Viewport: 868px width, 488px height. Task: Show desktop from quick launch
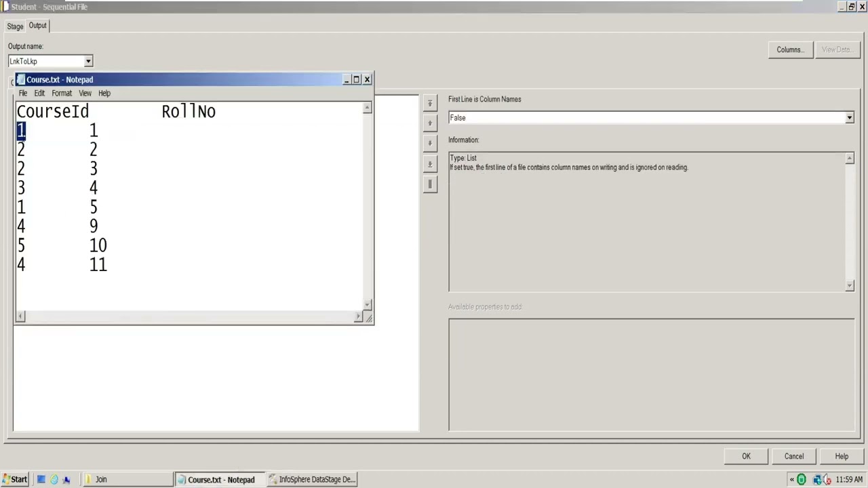point(41,479)
